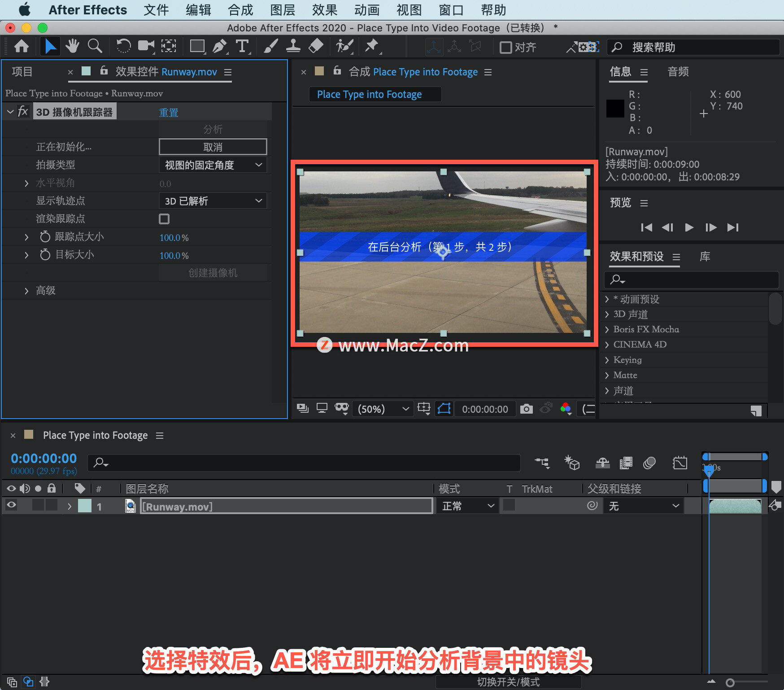This screenshot has width=784, height=690.
Task: Select the Hand tool
Action: (72, 46)
